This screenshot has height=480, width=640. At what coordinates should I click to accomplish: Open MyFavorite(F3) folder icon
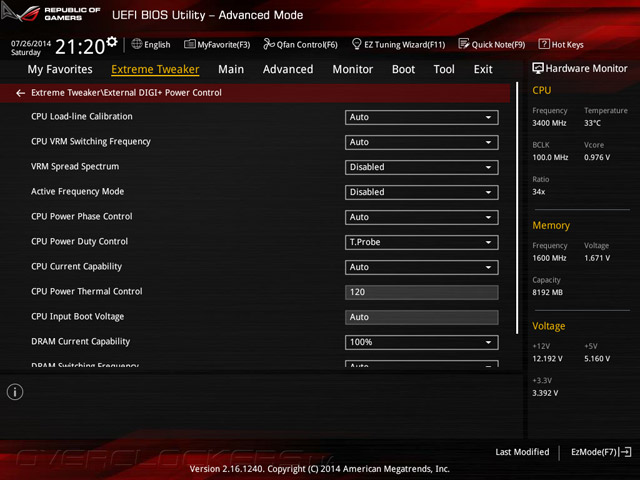190,44
